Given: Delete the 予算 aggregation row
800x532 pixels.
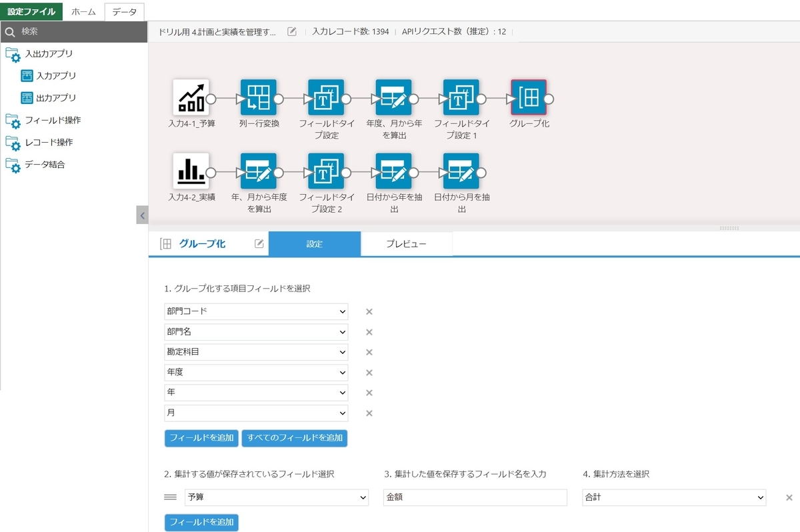Looking at the screenshot, I should (789, 497).
